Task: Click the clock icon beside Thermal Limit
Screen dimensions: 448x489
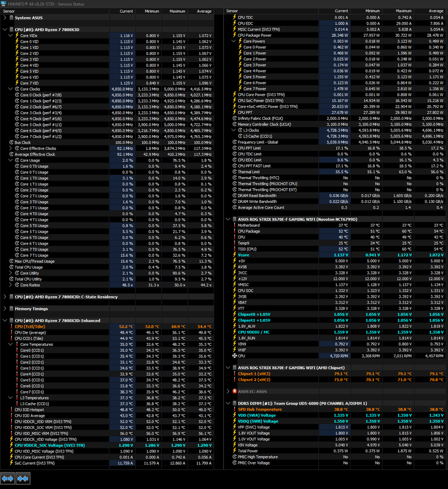Action: [235, 172]
